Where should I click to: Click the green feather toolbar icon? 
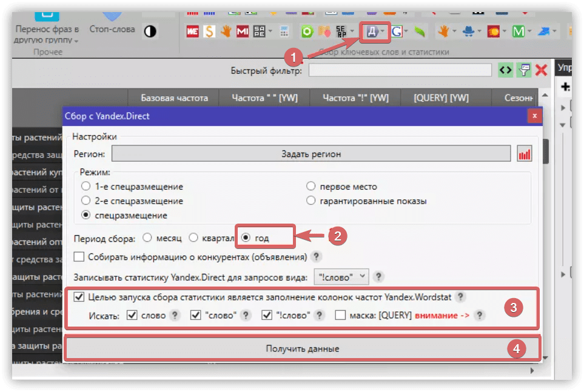pos(420,32)
